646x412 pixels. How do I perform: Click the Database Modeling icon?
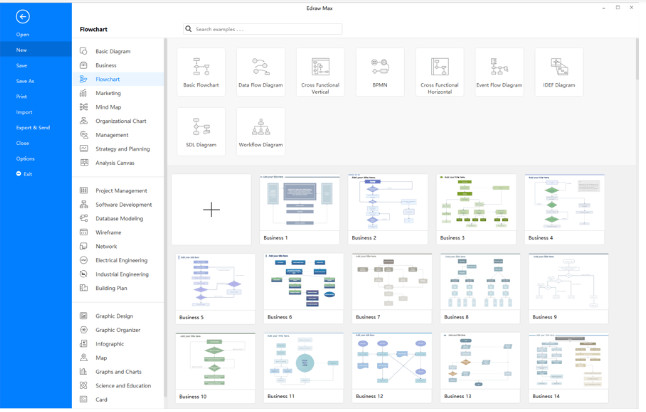(84, 218)
